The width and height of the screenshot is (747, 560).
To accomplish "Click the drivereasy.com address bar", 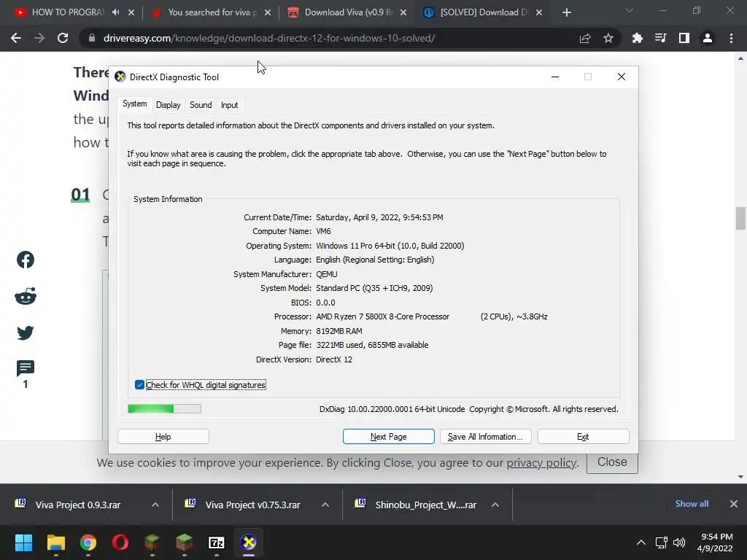I will [x=269, y=38].
